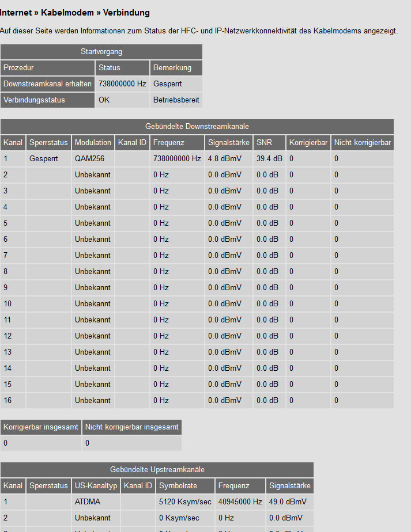This screenshot has width=411, height=532.
Task: Select the 'ATDMA' upstream channel type cell
Action: click(x=88, y=502)
